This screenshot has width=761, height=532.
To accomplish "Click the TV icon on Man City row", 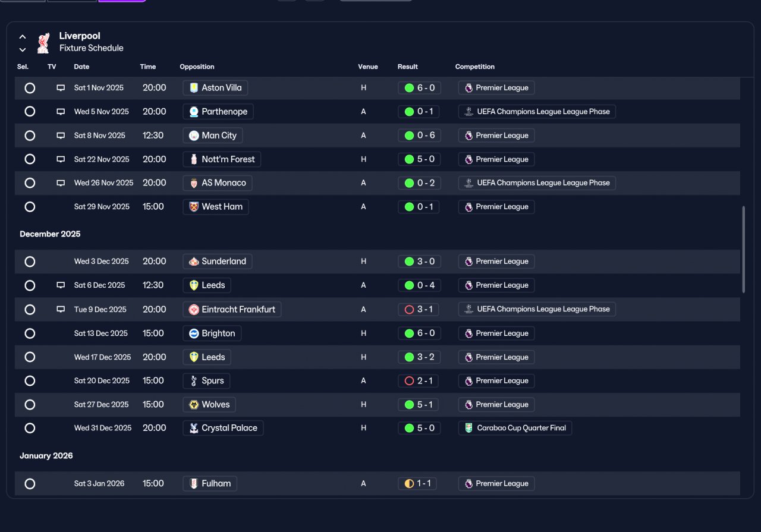I will click(x=61, y=136).
